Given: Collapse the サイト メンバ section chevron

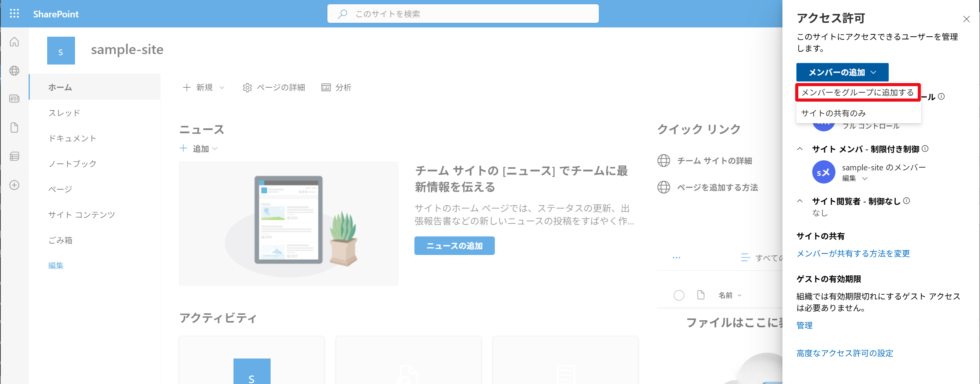Looking at the screenshot, I should [800, 149].
